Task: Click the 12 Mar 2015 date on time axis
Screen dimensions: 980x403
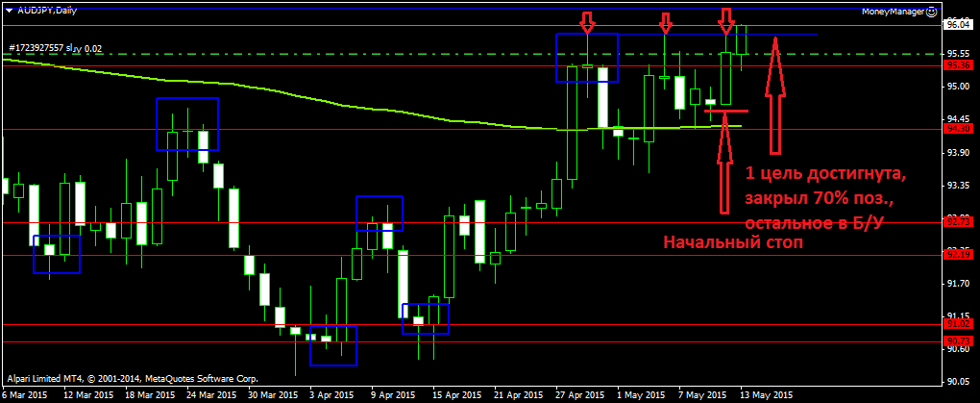Action: point(90,395)
